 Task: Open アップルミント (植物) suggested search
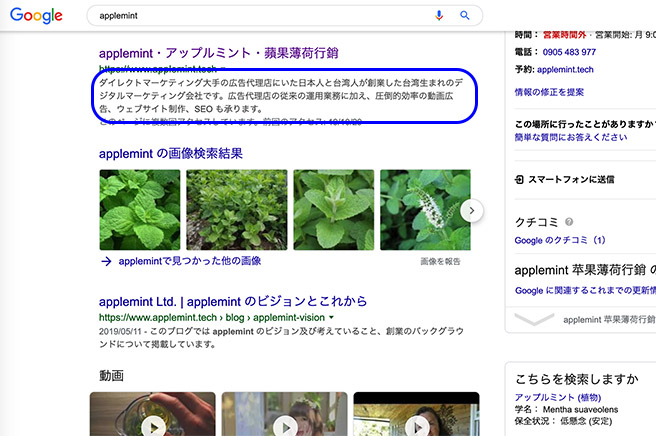point(558,397)
